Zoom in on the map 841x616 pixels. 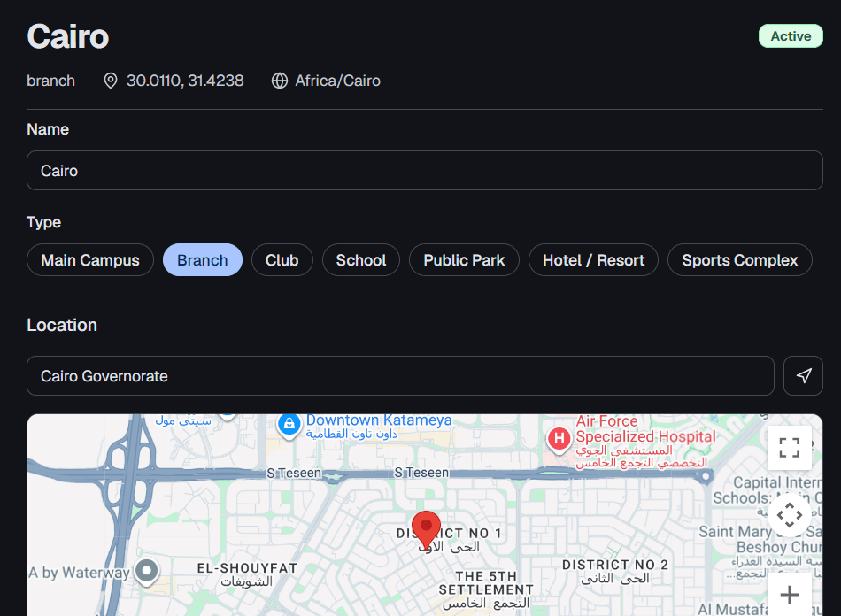[x=789, y=594]
